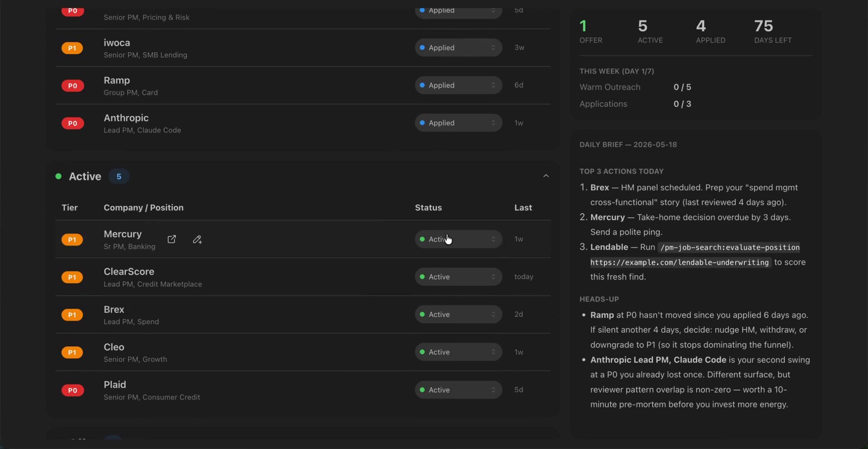
Task: Click the 5 ACTIVE stat
Action: point(650,31)
